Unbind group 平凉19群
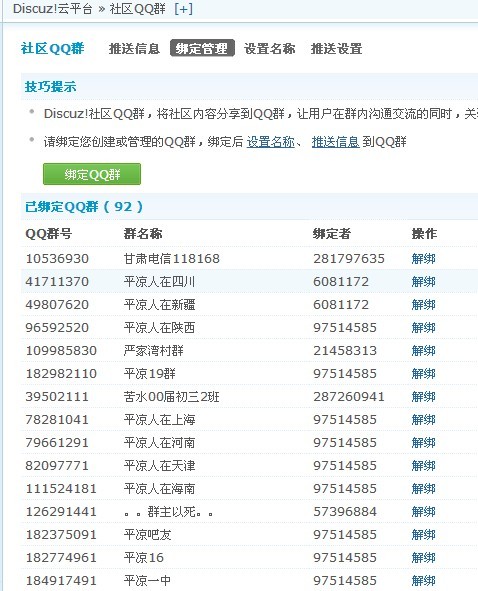This screenshot has width=478, height=591. pyautogui.click(x=423, y=374)
